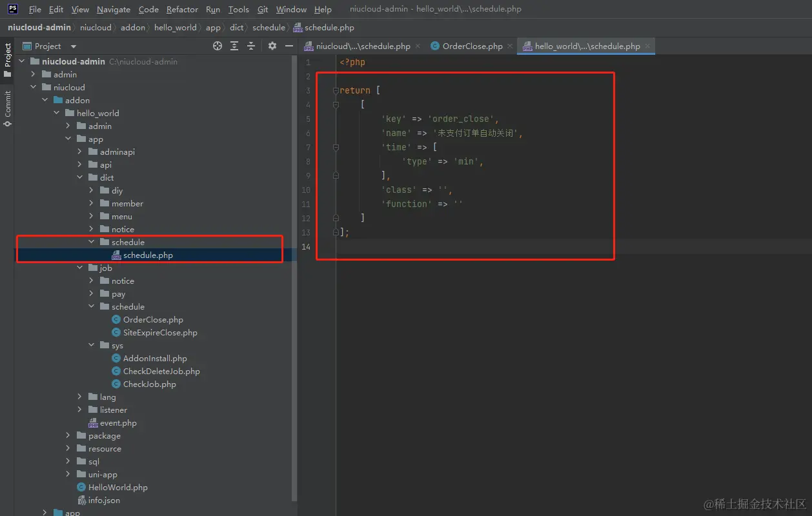Open the Project tool window sidebar tab
The image size is (812, 516).
(7, 61)
